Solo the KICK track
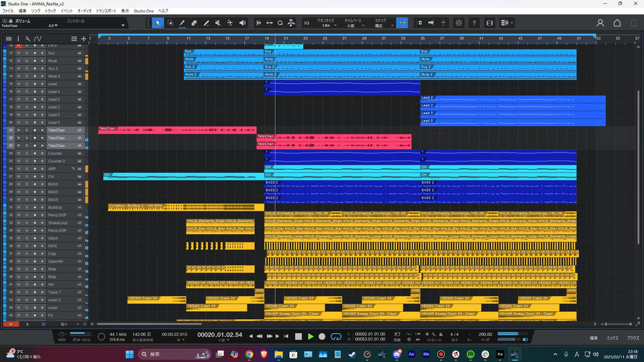The height and width of the screenshot is (362, 644). [x=26, y=246]
